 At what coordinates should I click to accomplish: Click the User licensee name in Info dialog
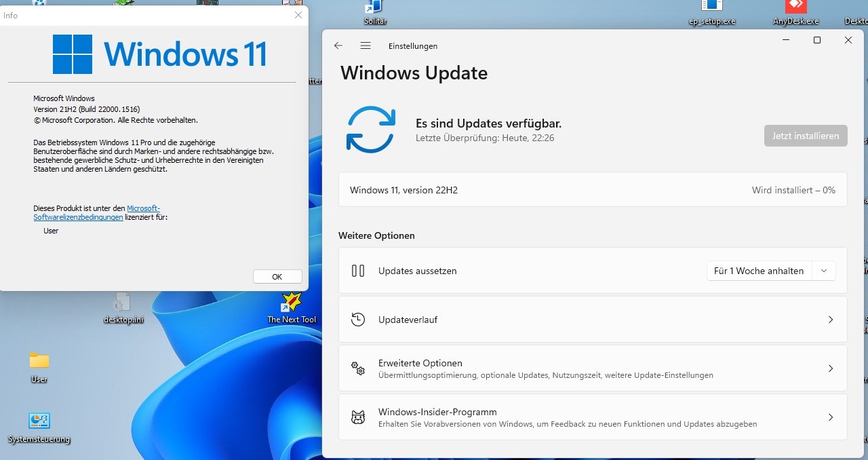(x=51, y=231)
